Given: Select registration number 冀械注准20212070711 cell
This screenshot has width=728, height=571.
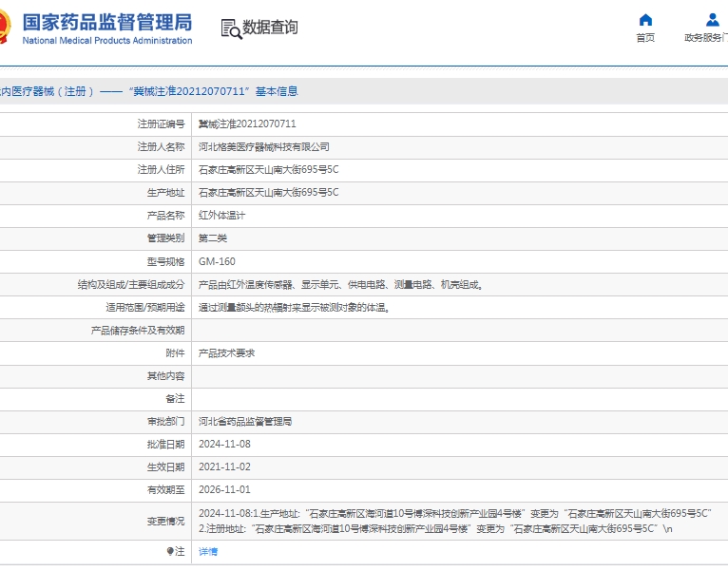Looking at the screenshot, I should click(x=247, y=124).
